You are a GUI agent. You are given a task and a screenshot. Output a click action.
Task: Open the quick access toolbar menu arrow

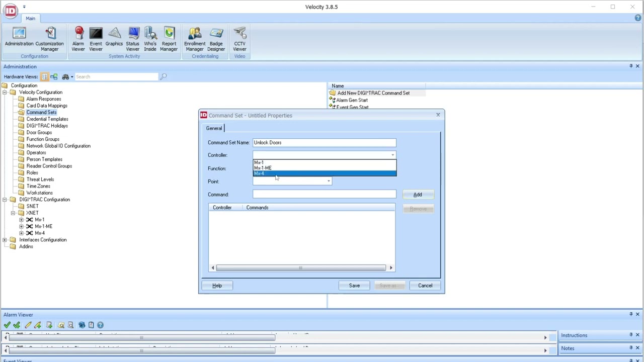24,7
